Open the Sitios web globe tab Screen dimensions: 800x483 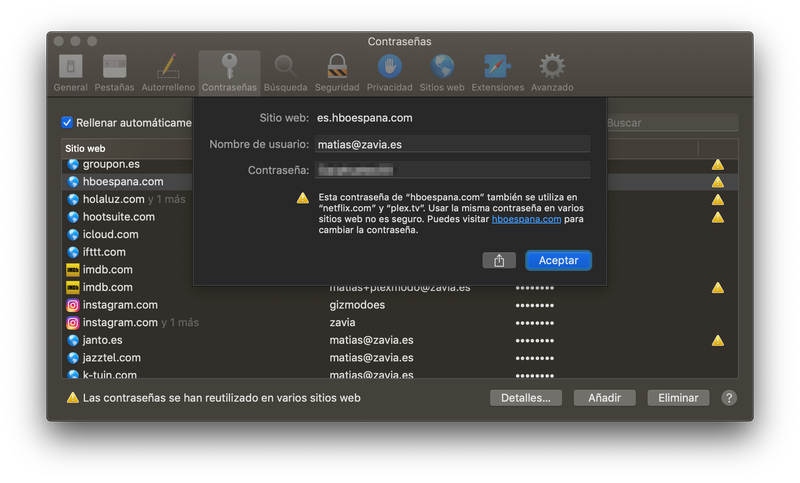[x=442, y=73]
